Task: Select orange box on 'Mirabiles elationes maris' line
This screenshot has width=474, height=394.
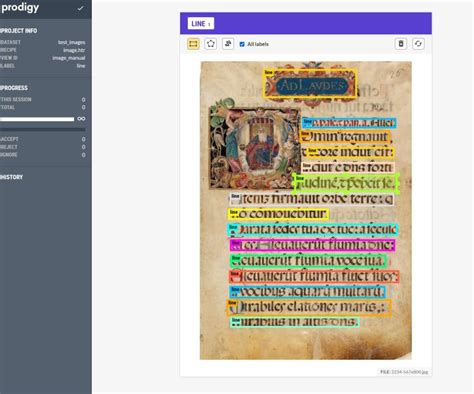Action: pos(309,307)
